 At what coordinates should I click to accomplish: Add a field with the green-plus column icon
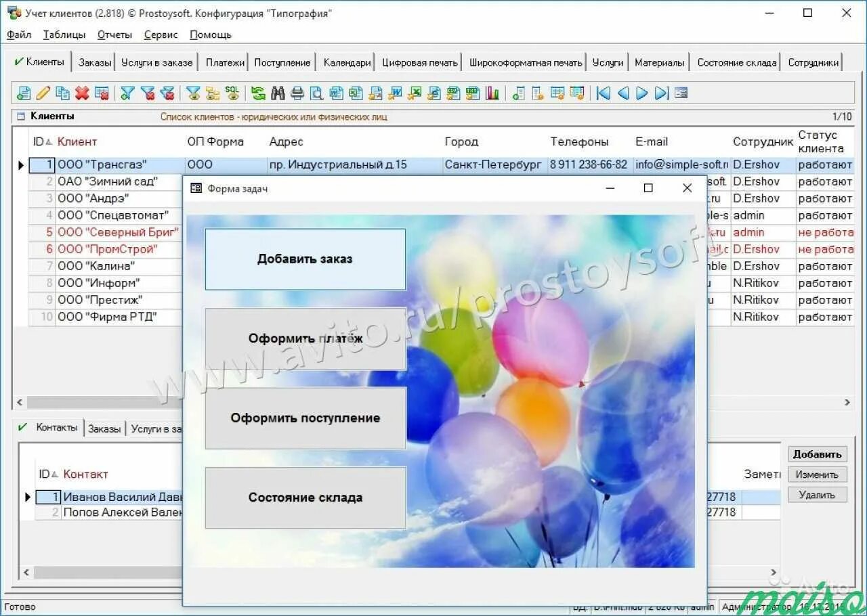coord(518,93)
